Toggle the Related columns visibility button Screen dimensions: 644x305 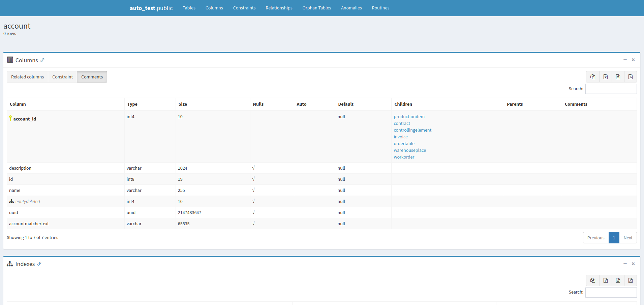(x=27, y=77)
